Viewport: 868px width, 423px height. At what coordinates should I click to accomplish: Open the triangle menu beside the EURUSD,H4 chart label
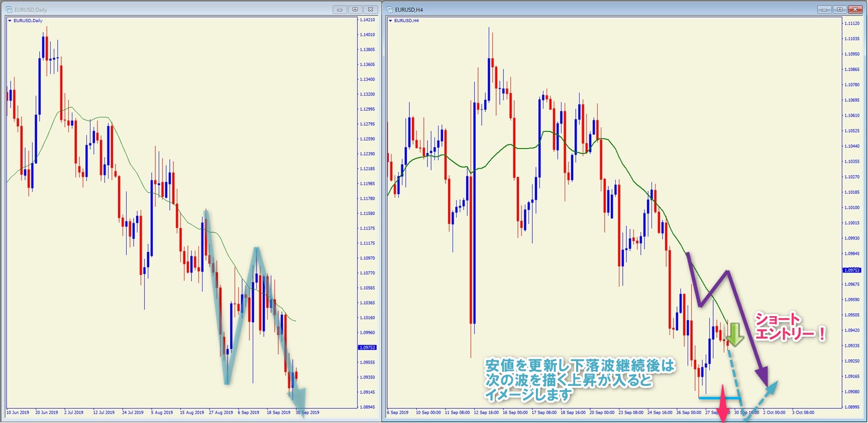click(390, 21)
